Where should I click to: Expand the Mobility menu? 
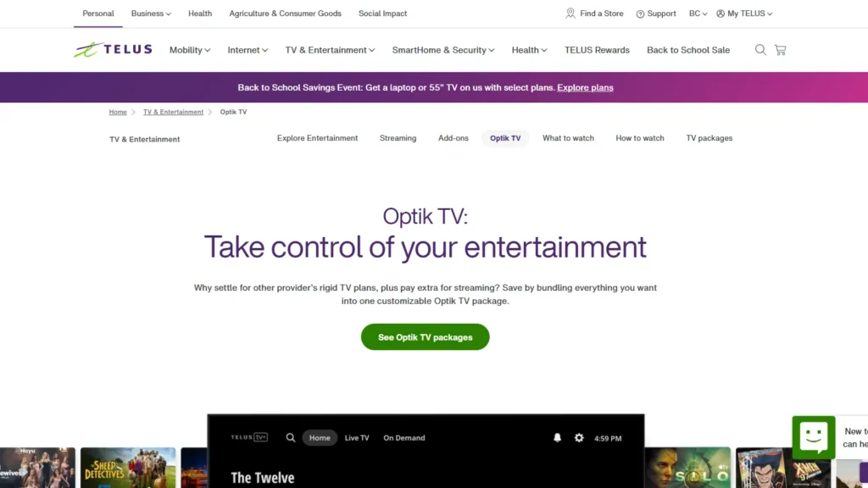[190, 50]
